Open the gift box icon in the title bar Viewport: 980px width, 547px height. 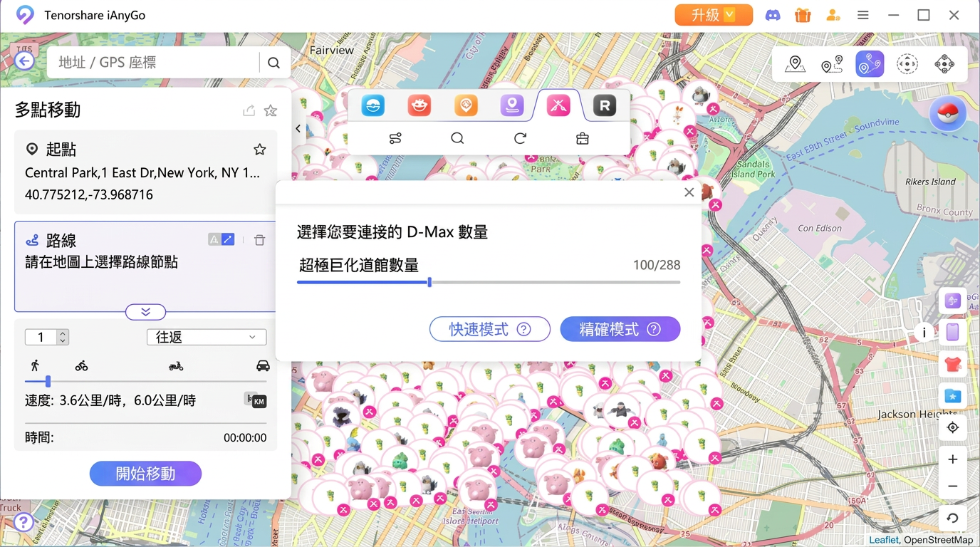coord(803,15)
